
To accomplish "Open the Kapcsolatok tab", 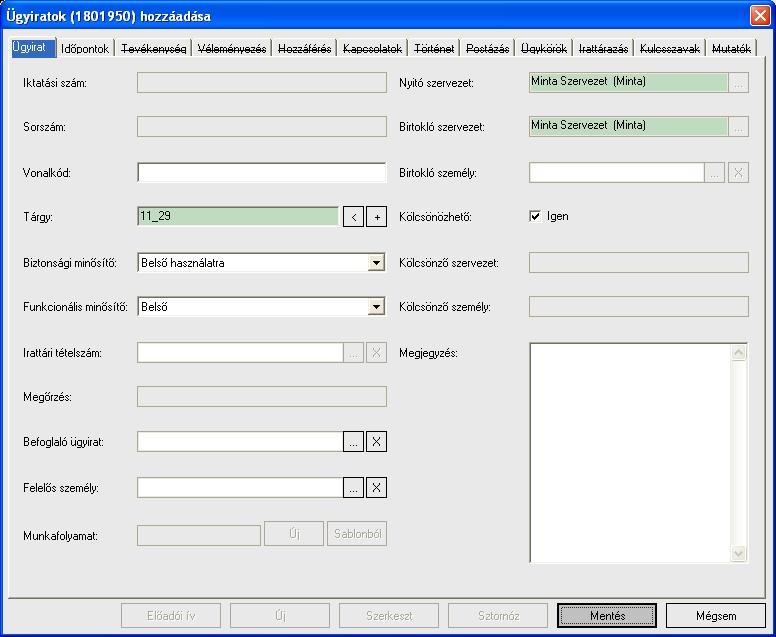I will [x=373, y=49].
